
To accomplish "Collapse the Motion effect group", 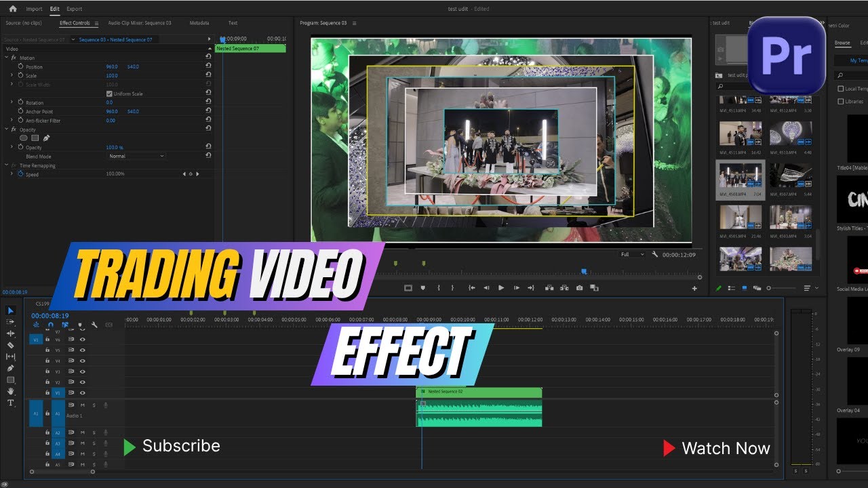I will [6, 58].
